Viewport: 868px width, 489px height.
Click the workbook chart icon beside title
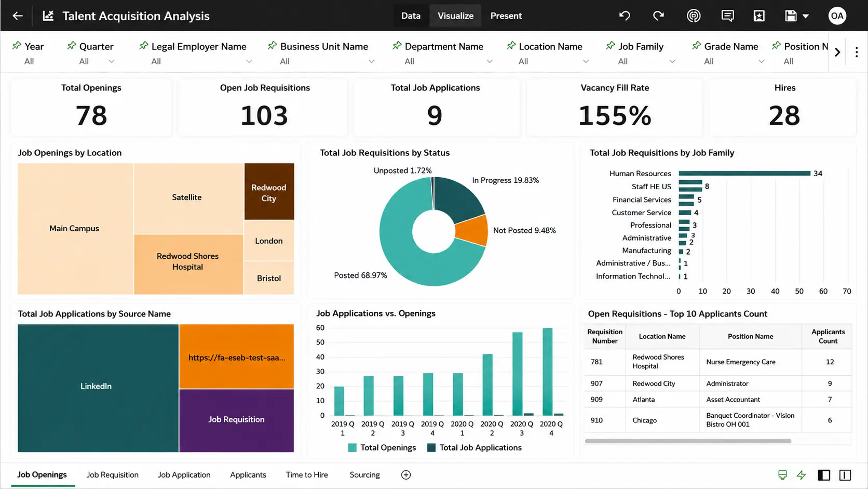(x=48, y=16)
